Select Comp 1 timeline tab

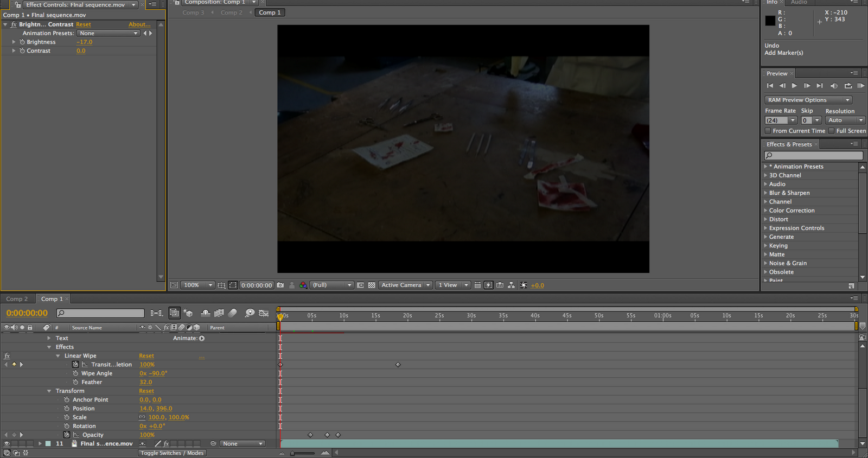52,299
